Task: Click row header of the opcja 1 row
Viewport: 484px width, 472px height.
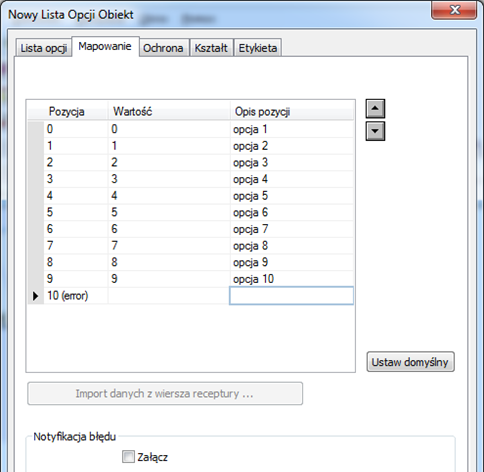Action: pos(36,129)
